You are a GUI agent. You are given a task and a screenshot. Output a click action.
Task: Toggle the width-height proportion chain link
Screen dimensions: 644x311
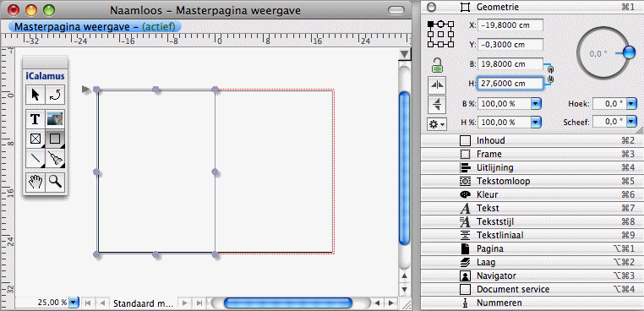click(x=551, y=74)
